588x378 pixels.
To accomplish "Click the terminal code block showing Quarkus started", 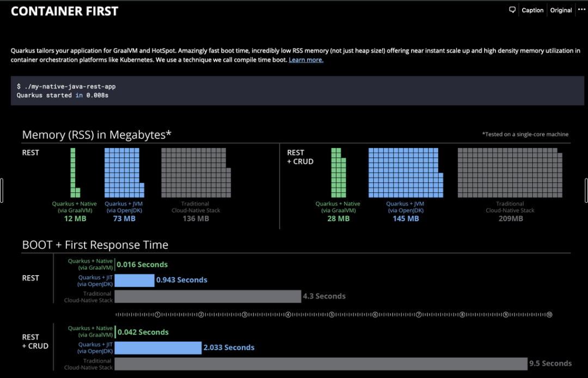I will click(297, 91).
